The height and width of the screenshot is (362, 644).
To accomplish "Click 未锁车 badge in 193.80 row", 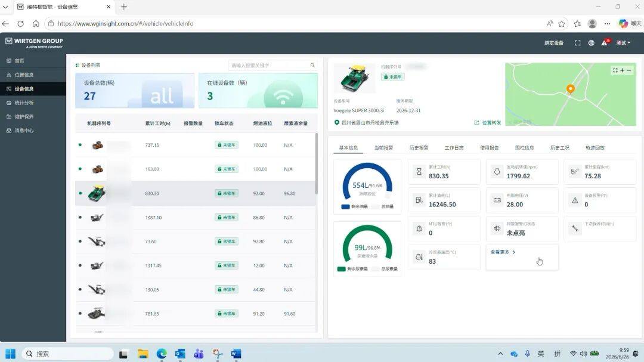I will coord(227,169).
